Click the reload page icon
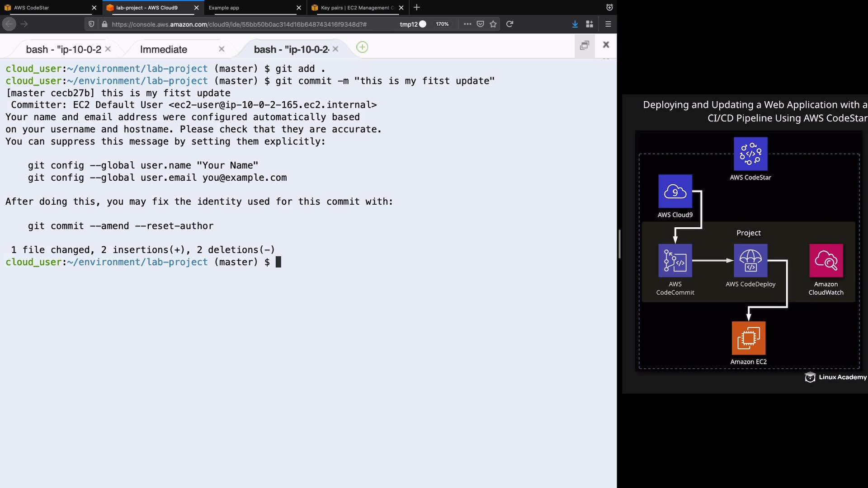868x488 pixels. (509, 24)
